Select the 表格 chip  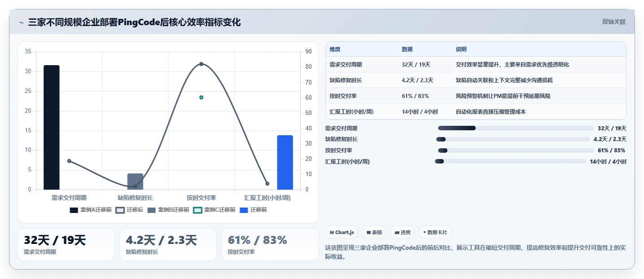coord(374,232)
